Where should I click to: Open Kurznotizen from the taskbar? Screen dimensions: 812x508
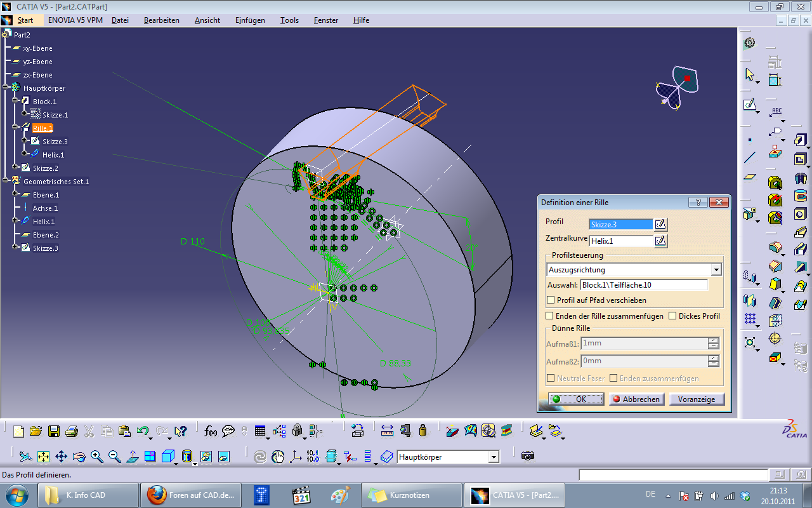[x=411, y=495]
